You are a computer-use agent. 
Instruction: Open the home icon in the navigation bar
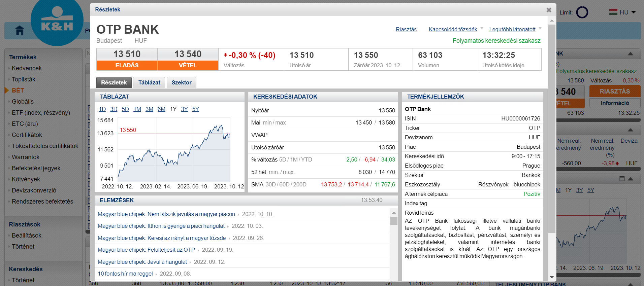pyautogui.click(x=20, y=31)
